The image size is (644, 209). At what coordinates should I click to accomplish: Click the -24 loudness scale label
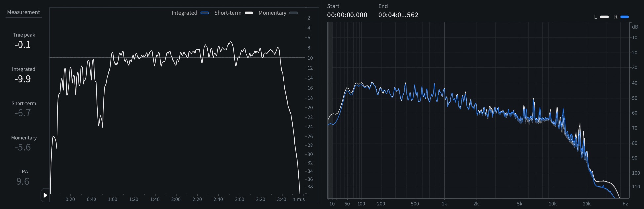(309, 127)
